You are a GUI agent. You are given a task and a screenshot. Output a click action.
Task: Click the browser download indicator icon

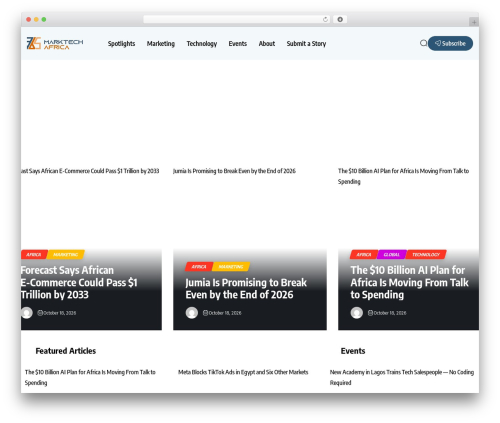pos(340,19)
